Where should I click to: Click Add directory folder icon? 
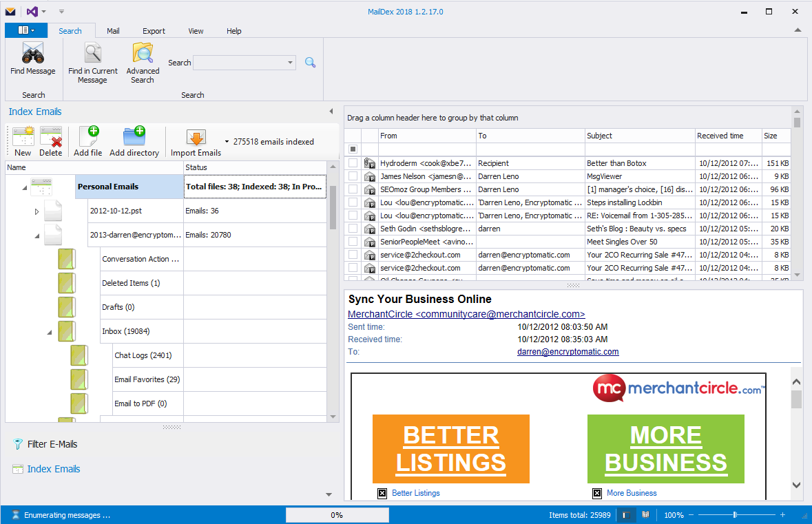coord(134,137)
